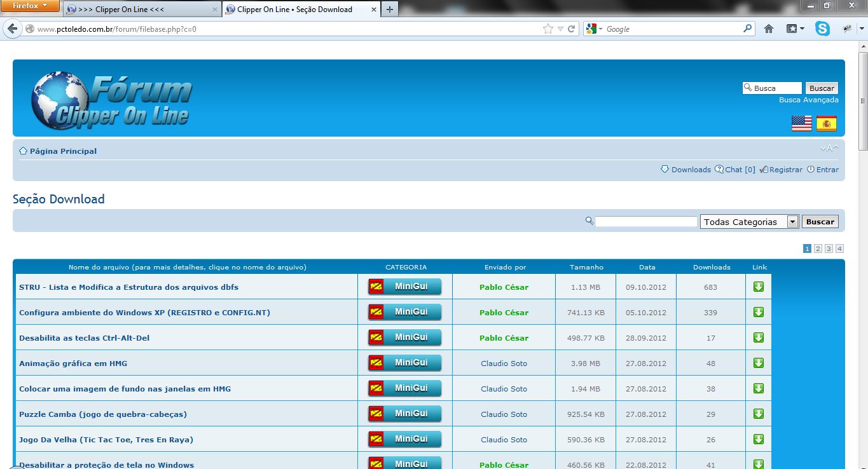Viewport: 868px width, 469px height.
Task: Open Pablo César's profile in the STRU row
Action: tap(504, 287)
